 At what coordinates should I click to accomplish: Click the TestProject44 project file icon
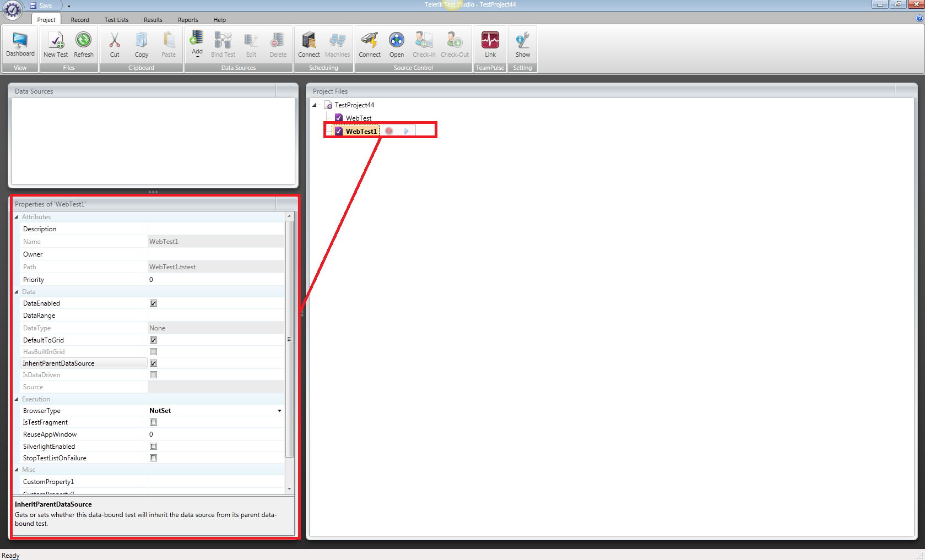(x=328, y=105)
